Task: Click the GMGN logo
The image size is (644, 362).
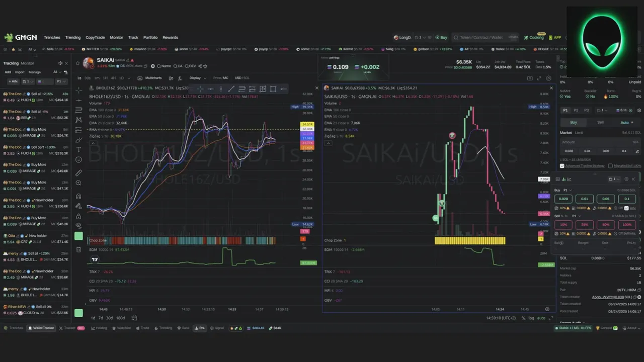Action: (x=21, y=37)
